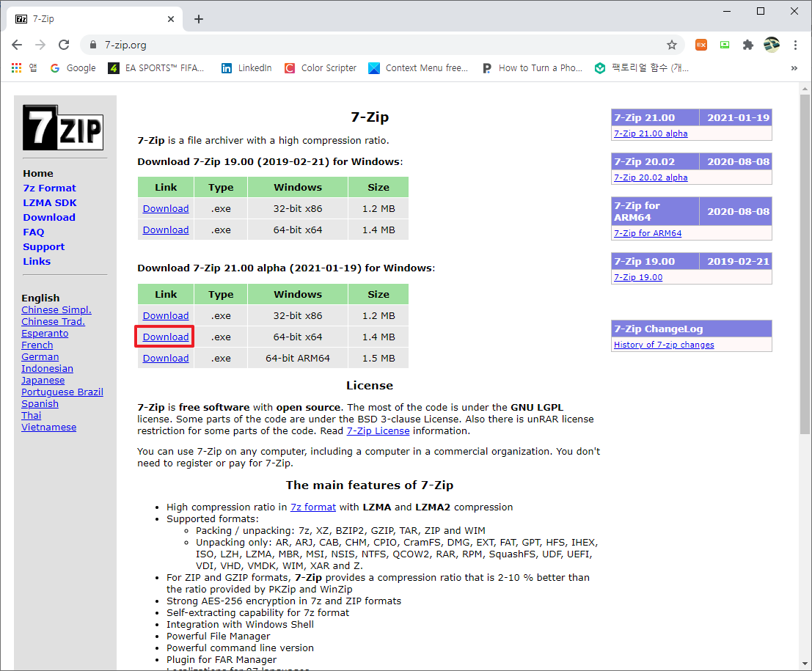Open History of 7-zip changes link
The image size is (812, 671).
pos(664,345)
